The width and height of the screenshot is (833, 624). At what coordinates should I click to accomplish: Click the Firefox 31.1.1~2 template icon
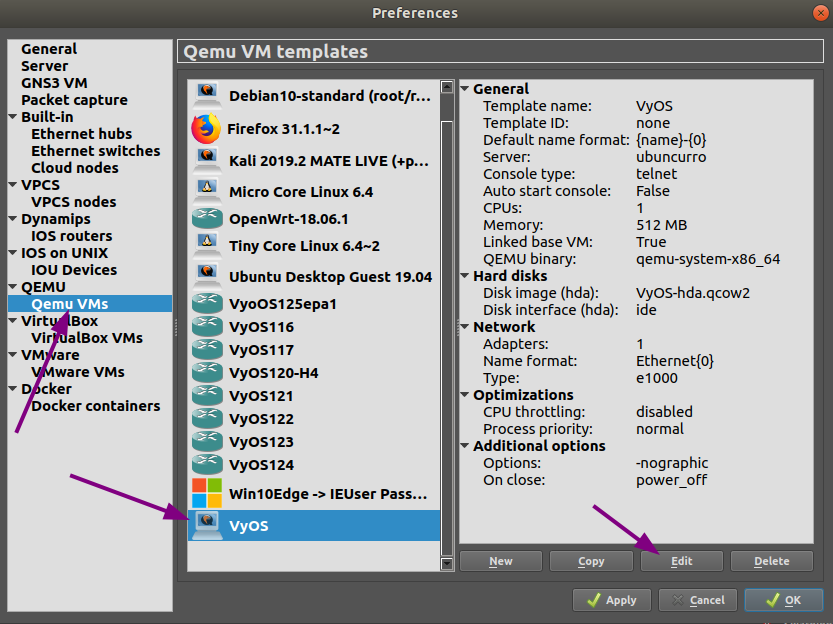coord(205,128)
